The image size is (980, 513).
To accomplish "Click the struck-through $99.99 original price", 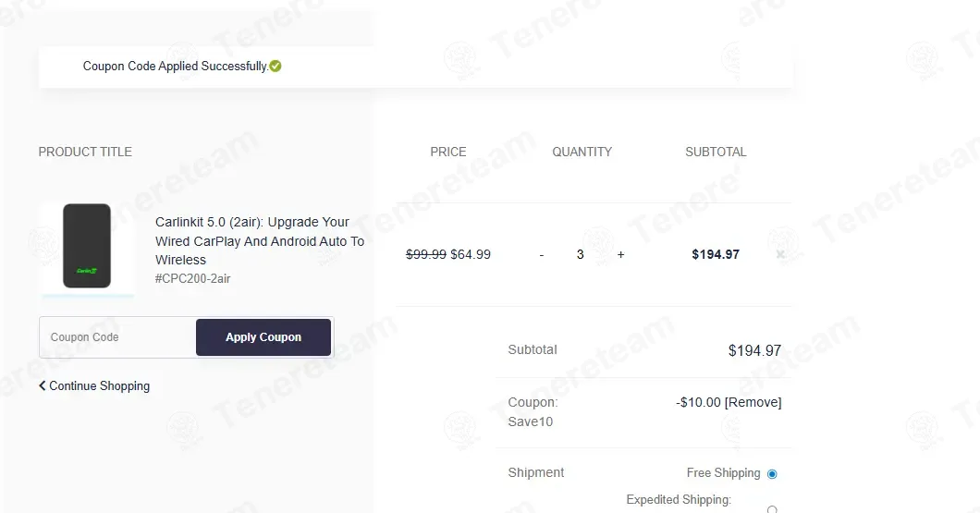I will click(426, 254).
